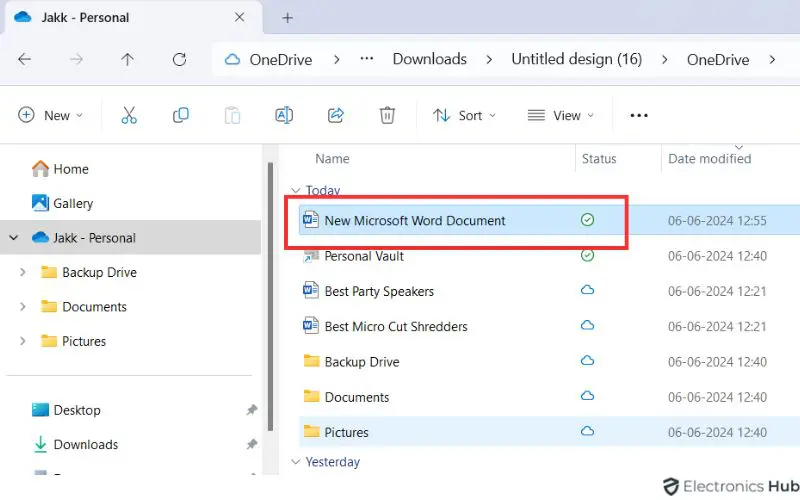Click chevron after Untitled design (16)
The height and width of the screenshot is (500, 800).
coord(664,60)
